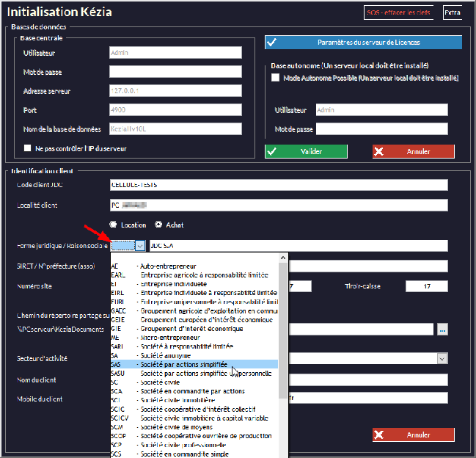
Task: Collapse the Forme juridique dropdown arrow
Action: [x=139, y=246]
